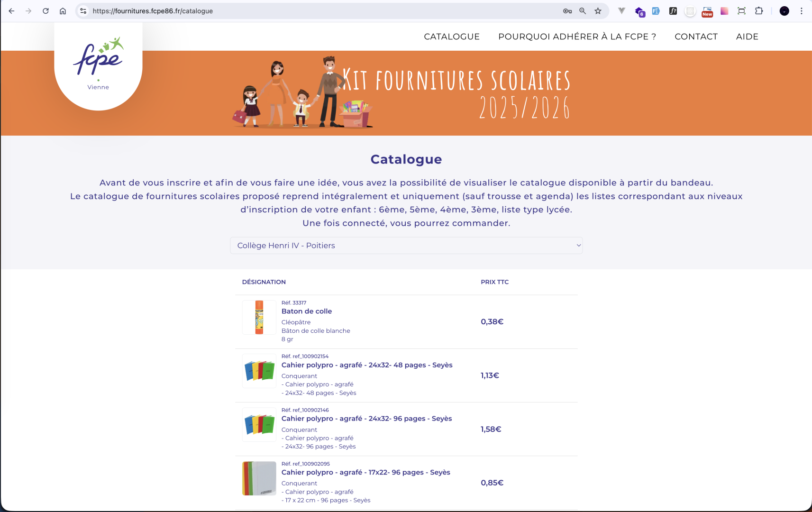Activate the zoom lens icon in address bar
This screenshot has width=812, height=512.
click(x=583, y=10)
